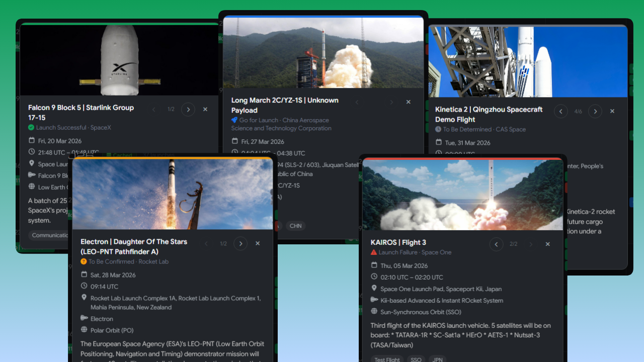Click 04:04 UTC – 04:38 UTC launch window
644x362 pixels.
[273, 153]
